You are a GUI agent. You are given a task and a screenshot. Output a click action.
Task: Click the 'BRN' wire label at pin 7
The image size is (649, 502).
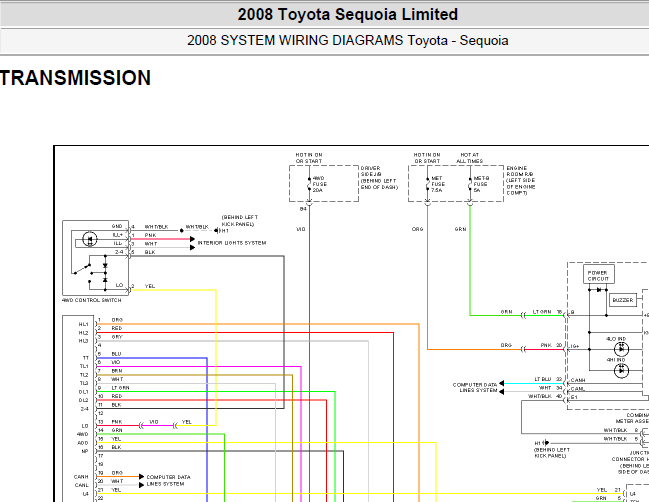pyautogui.click(x=117, y=371)
